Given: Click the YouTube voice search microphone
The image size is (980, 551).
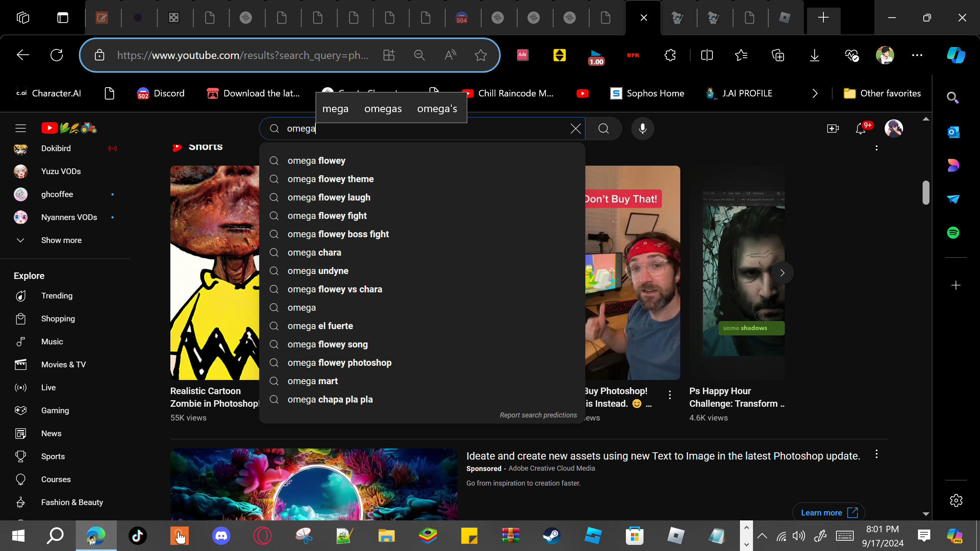Looking at the screenshot, I should (x=642, y=129).
